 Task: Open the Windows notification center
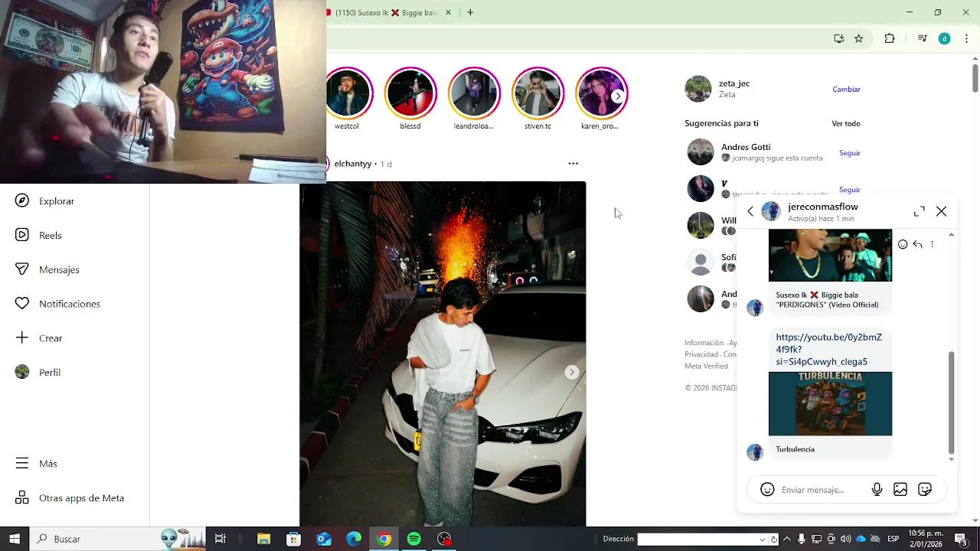(960, 539)
